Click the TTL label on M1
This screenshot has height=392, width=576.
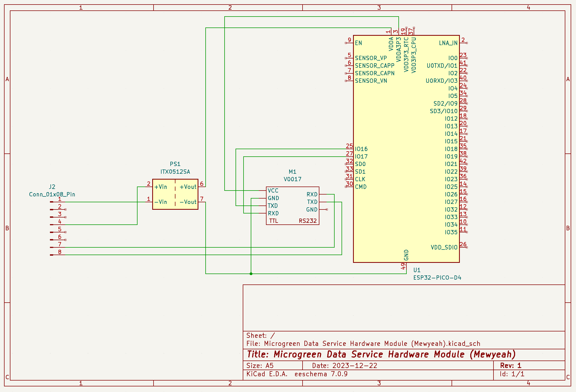click(274, 221)
